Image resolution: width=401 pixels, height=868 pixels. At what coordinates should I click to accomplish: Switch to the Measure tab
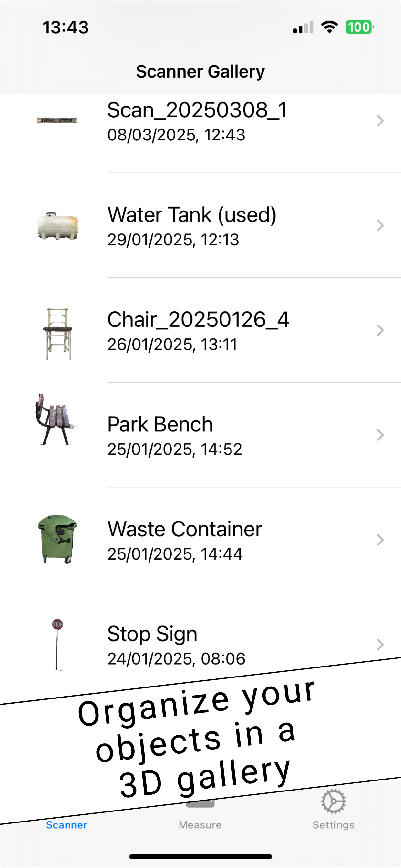[200, 824]
